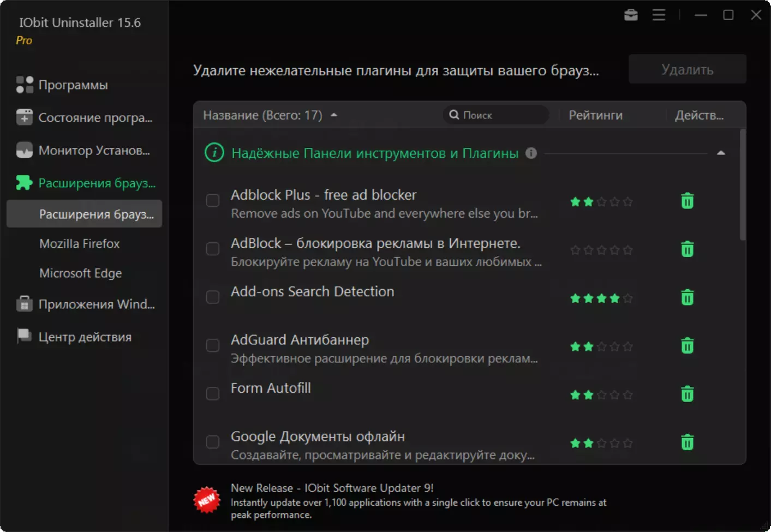Open the hamburger options menu
This screenshot has height=532, width=771.
click(659, 15)
